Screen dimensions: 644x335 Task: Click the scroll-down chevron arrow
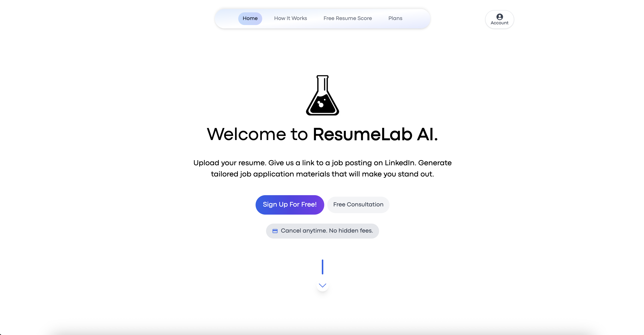tap(323, 285)
